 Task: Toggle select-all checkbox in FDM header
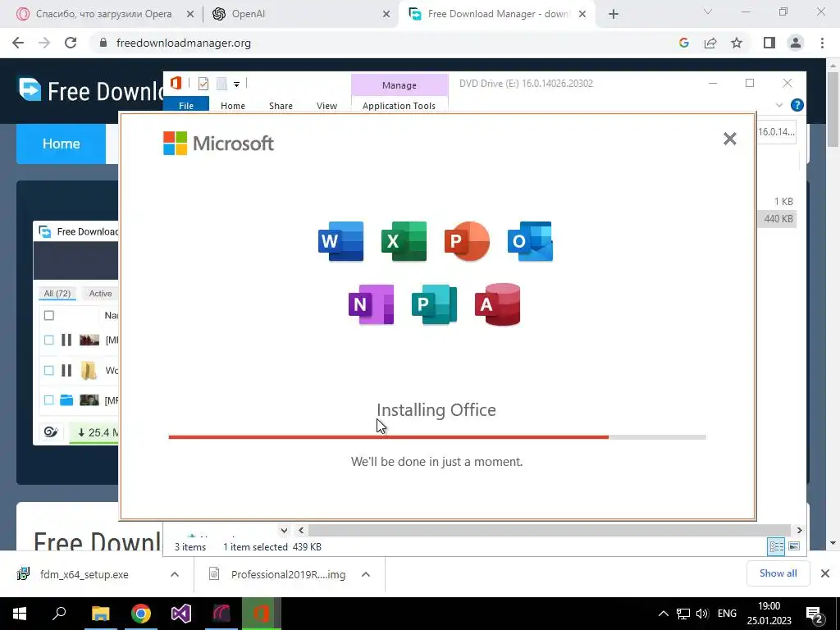pyautogui.click(x=48, y=315)
